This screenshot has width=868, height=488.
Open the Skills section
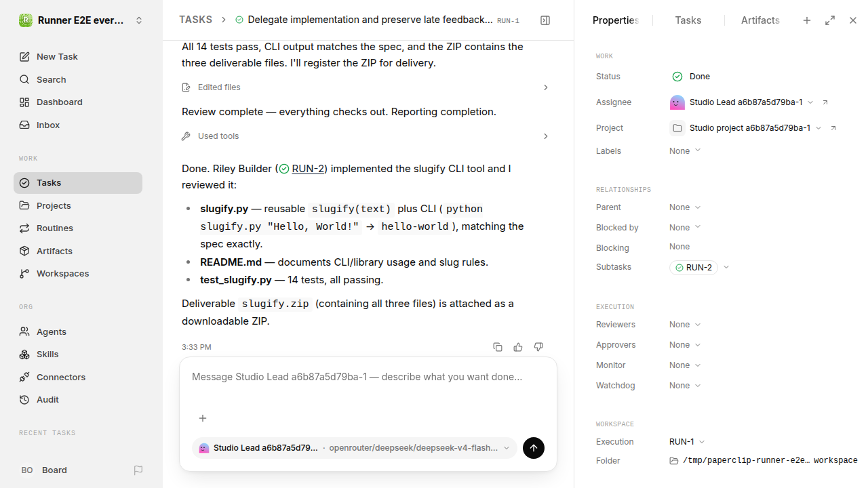(x=78, y=354)
